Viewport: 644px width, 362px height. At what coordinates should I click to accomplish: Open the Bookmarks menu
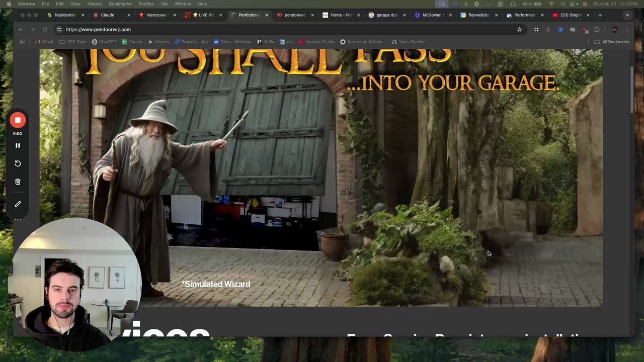[x=120, y=4]
